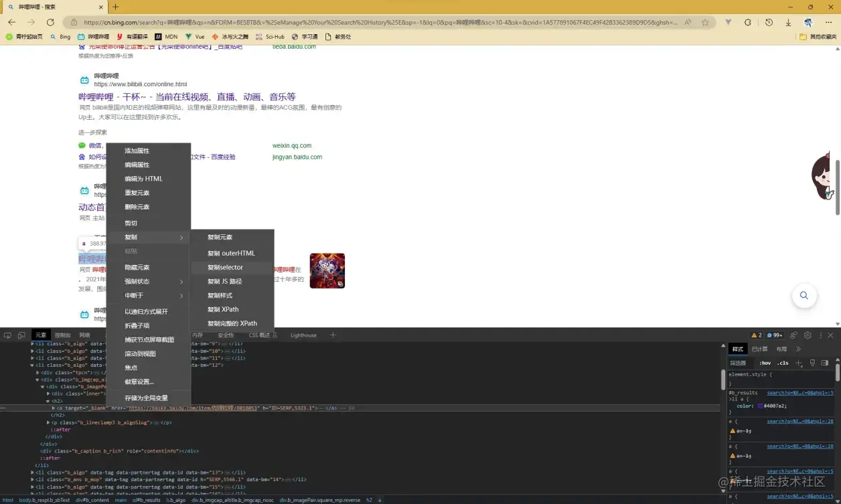Image resolution: width=841 pixels, height=504 pixels.
Task: Open the browser settings ellipsis menu
Action: 829,22
